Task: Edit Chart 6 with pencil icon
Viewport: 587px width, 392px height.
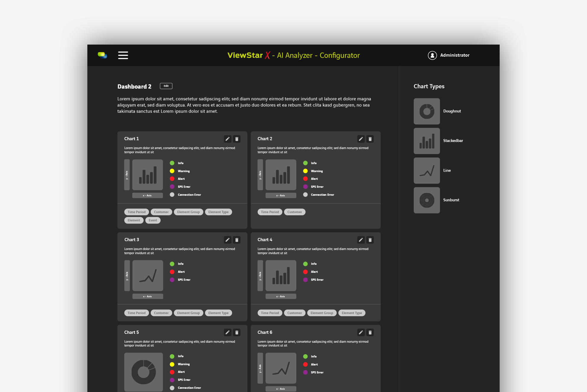Action: click(361, 333)
